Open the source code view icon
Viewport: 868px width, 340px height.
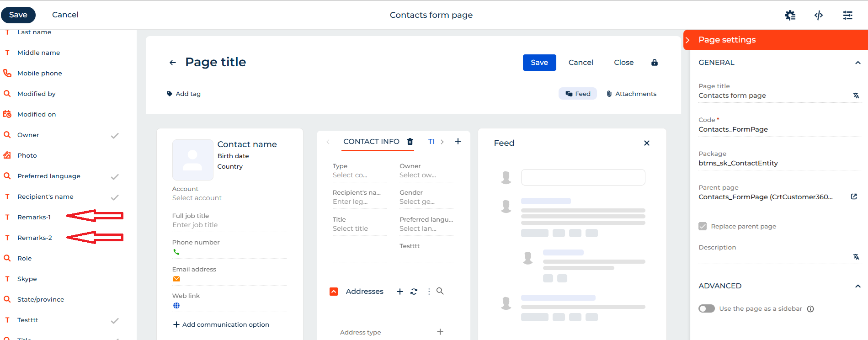(819, 15)
